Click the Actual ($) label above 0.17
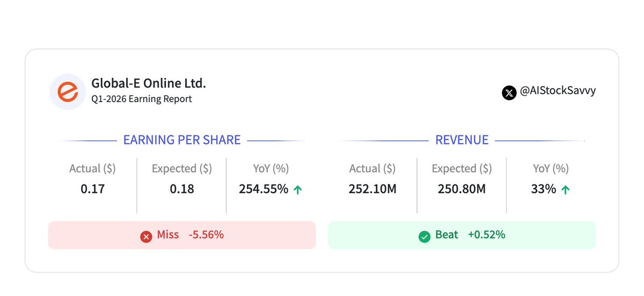 tap(93, 169)
